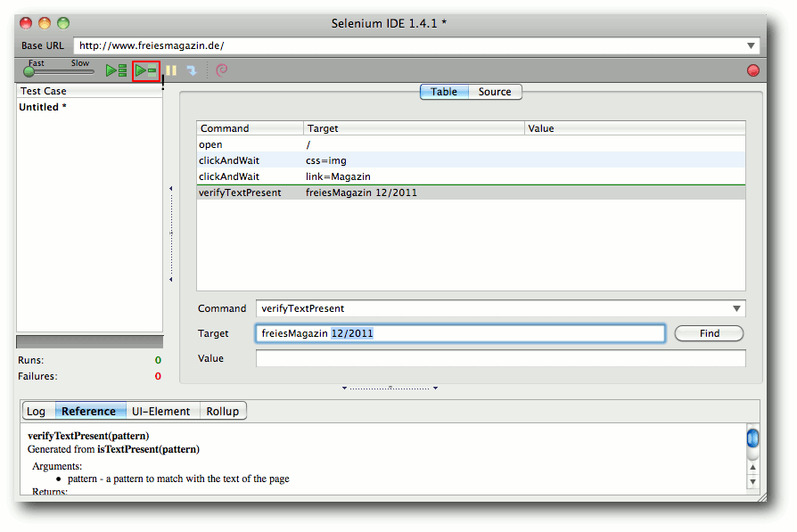
Task: Close the Selenium IDE window
Action: click(x=26, y=23)
